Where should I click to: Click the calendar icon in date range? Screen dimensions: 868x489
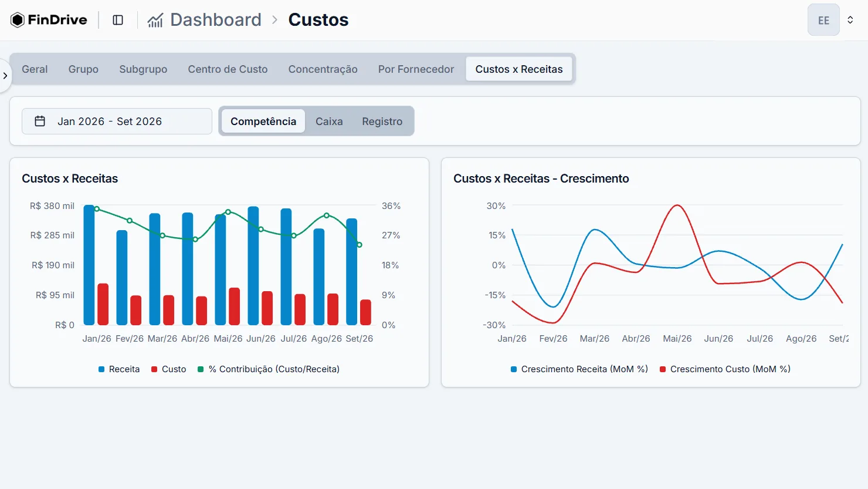(x=40, y=121)
